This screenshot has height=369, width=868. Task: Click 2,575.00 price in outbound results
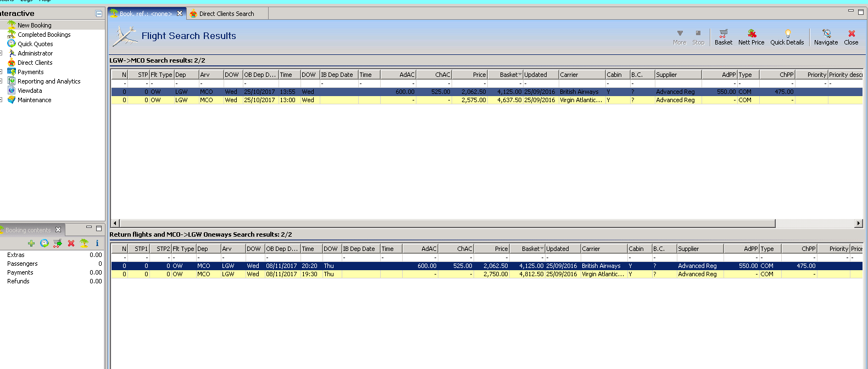click(474, 100)
